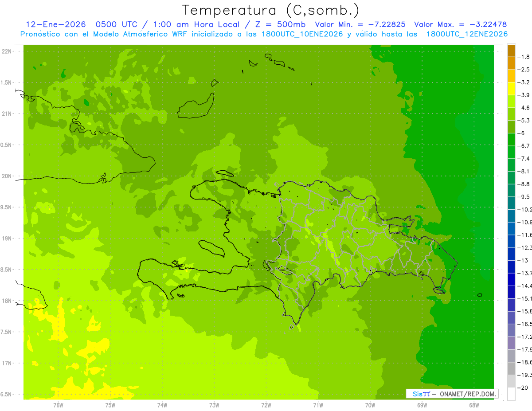Click the "21N" latitude label
Image resolution: width=532 pixels, height=411 pixels.
(x=6, y=114)
